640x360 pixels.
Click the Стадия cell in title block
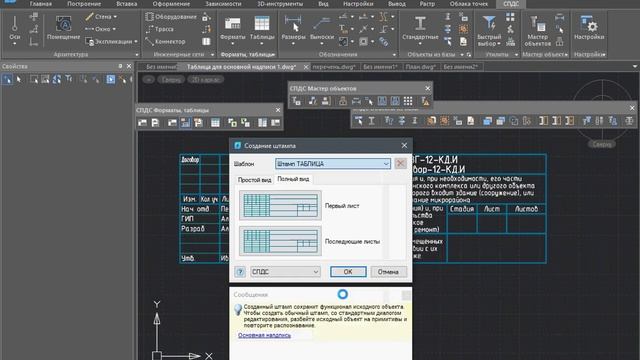462,209
